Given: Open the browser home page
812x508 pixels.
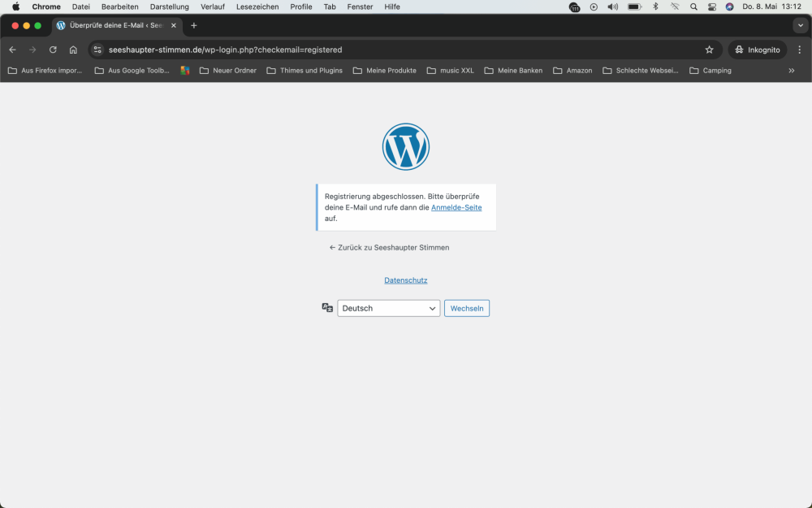Looking at the screenshot, I should (73, 50).
